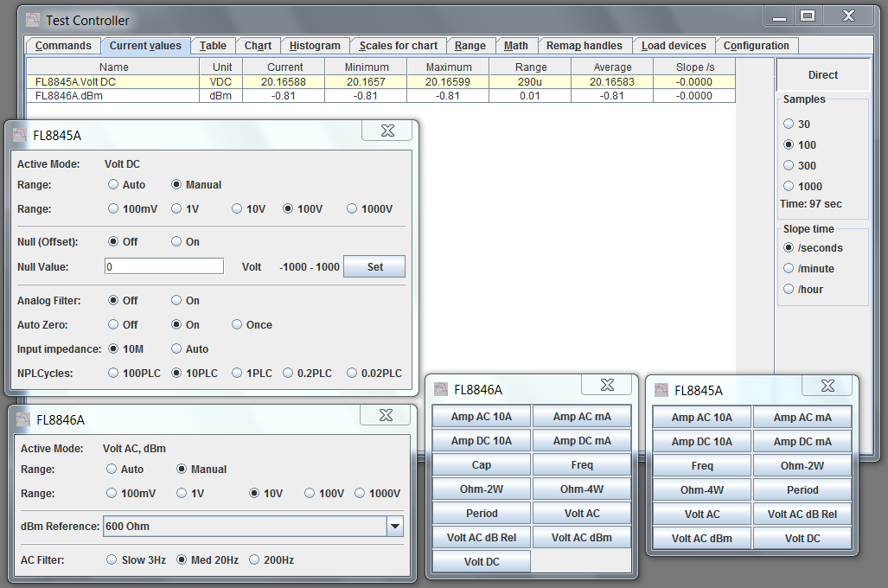Close the FL8846A mode selection panel

(x=607, y=386)
